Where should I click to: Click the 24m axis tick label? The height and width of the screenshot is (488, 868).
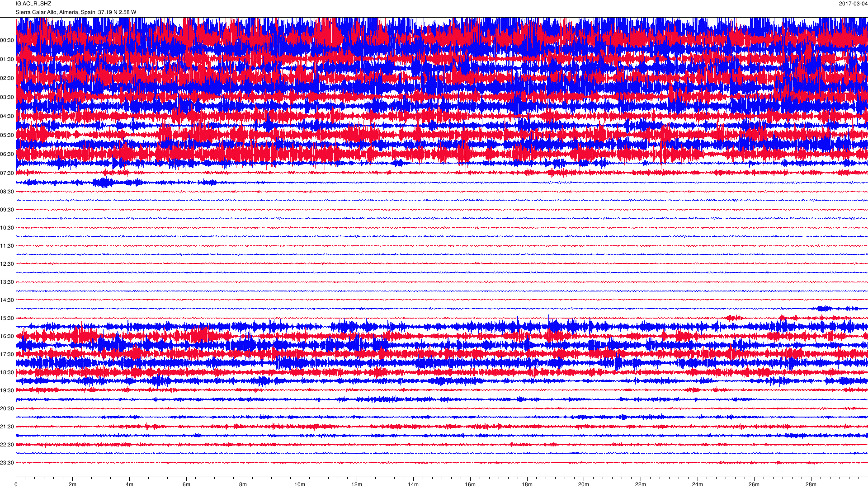click(x=698, y=484)
